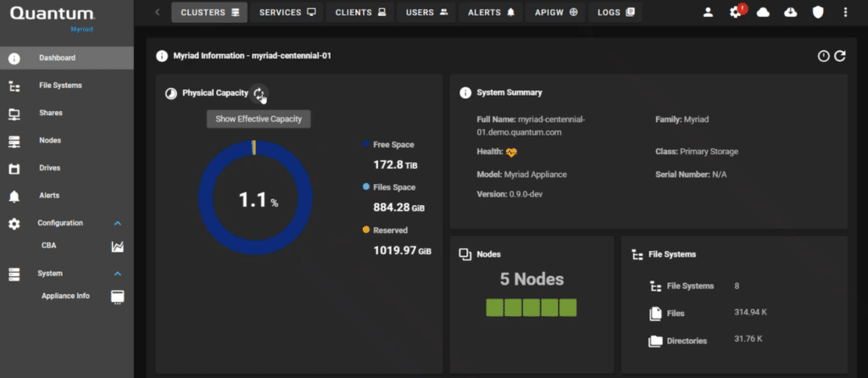Switch to the APIGW tab
Image resolution: width=868 pixels, height=378 pixels.
tap(556, 12)
